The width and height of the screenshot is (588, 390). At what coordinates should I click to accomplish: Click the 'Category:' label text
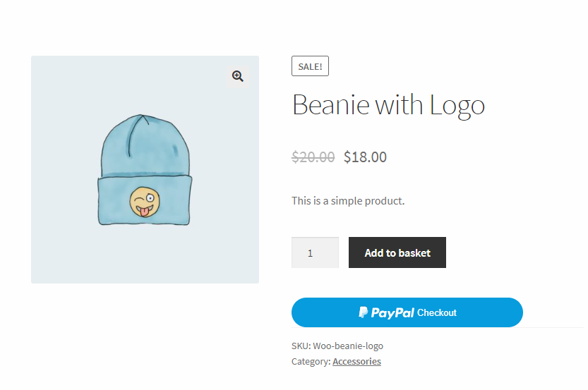coord(311,362)
